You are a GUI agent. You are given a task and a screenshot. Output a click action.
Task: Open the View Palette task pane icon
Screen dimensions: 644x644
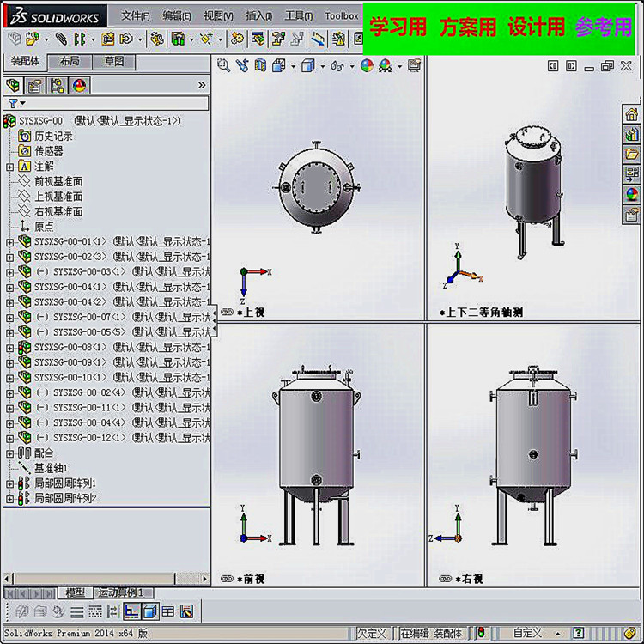631,174
